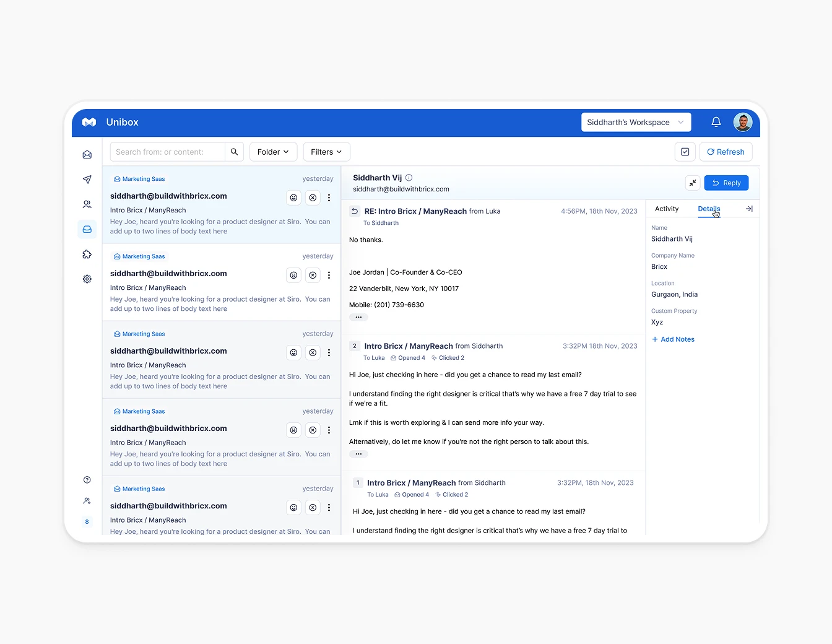Open the Leads contacts icon in sidebar
The image size is (832, 644).
coord(87,204)
